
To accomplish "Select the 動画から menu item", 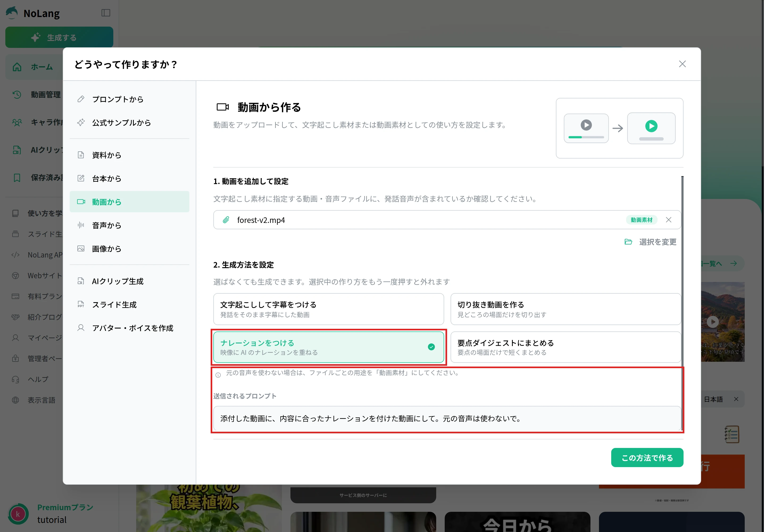I will point(129,202).
